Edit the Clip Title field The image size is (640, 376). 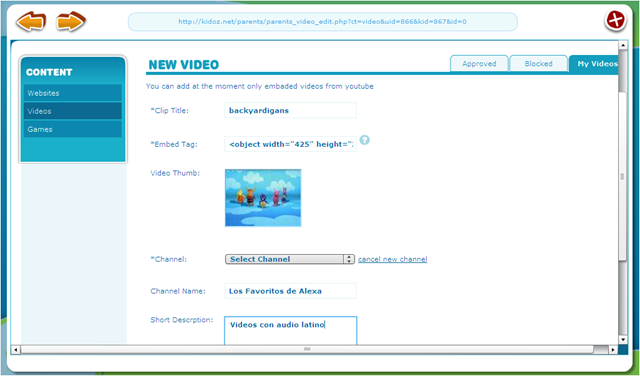291,110
